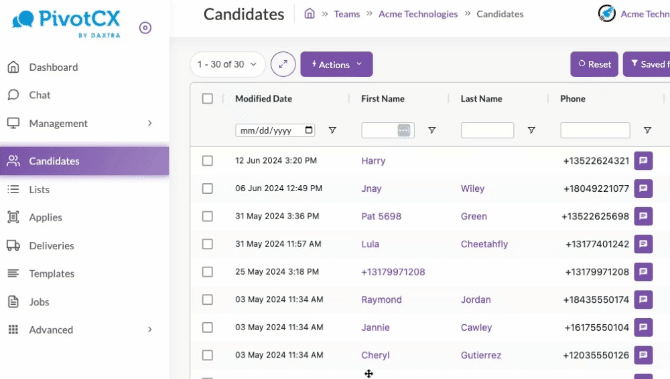Click the Last Name filter input field

[487, 130]
